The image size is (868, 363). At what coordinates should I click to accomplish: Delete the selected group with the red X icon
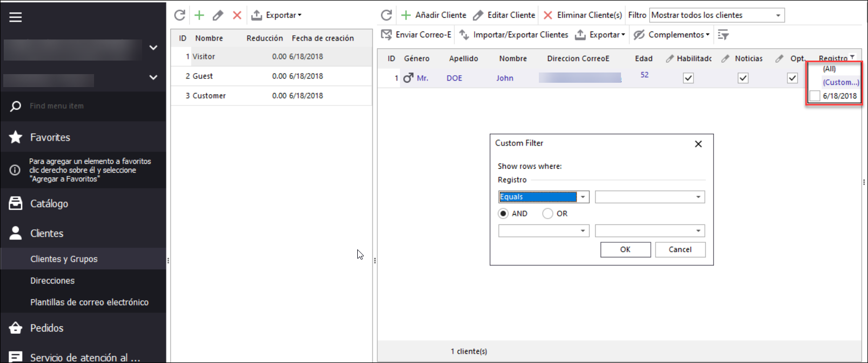237,15
